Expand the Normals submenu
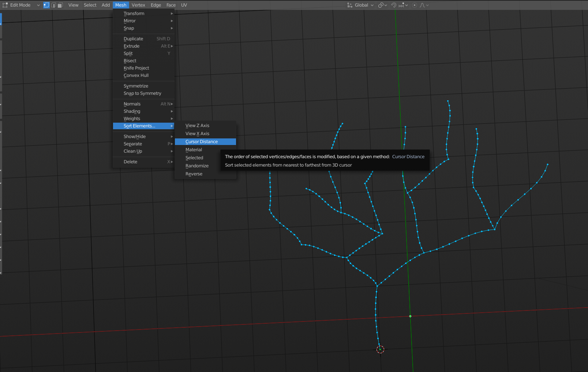This screenshot has width=588, height=372. (143, 104)
